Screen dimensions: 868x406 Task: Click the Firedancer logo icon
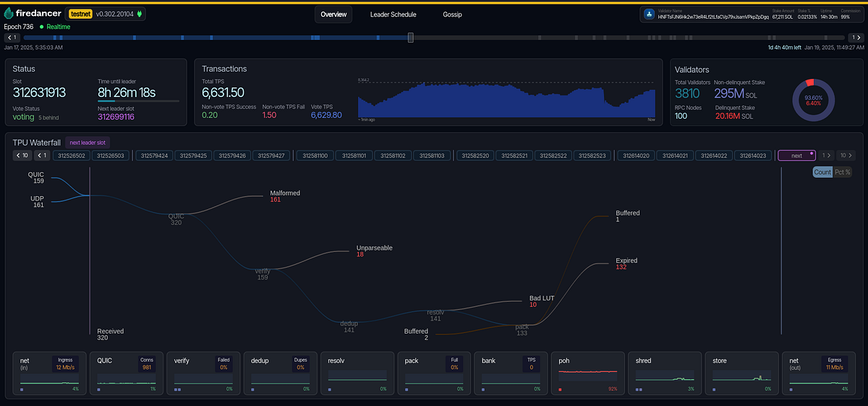pyautogui.click(x=9, y=14)
